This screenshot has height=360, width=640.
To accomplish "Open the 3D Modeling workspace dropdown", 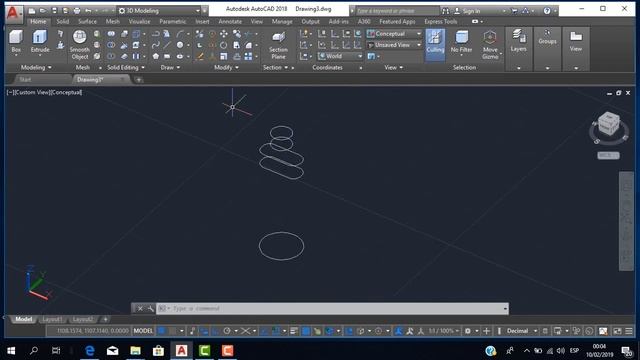I will pyautogui.click(x=159, y=11).
